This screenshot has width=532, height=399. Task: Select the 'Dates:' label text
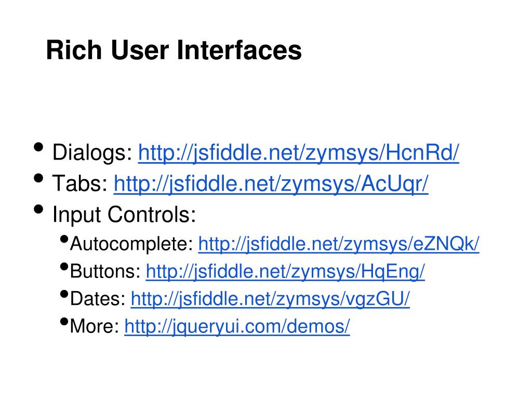(98, 299)
